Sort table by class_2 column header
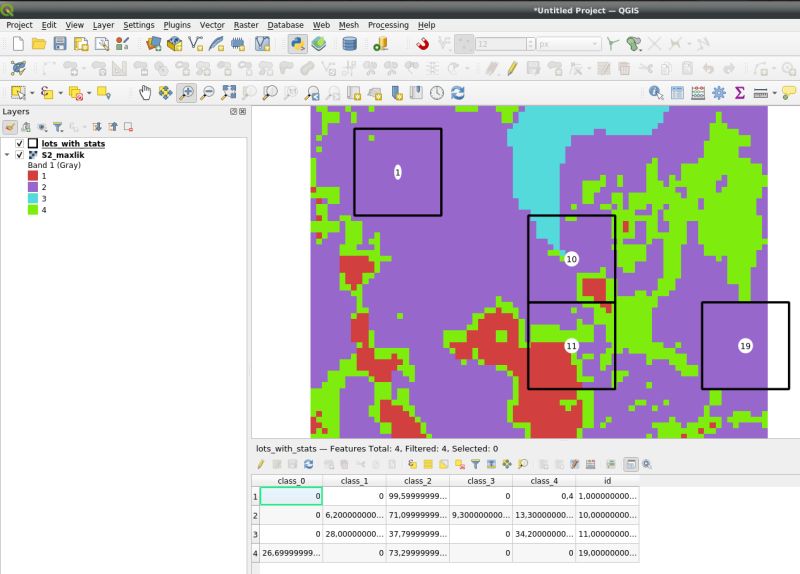Image resolution: width=800 pixels, height=574 pixels. tap(417, 481)
